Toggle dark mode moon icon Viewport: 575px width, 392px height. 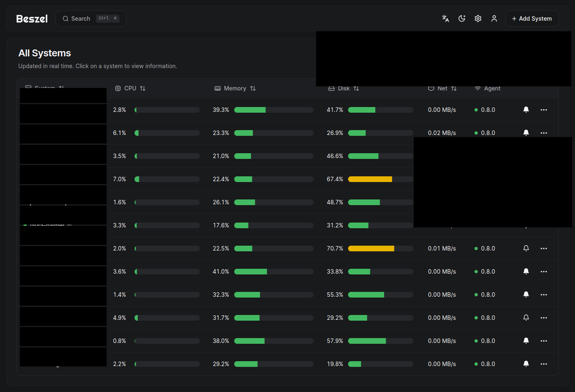coord(462,19)
